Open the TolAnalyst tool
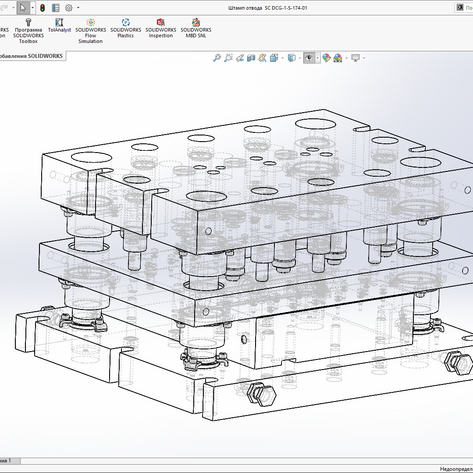The width and height of the screenshot is (473, 473). (59, 25)
